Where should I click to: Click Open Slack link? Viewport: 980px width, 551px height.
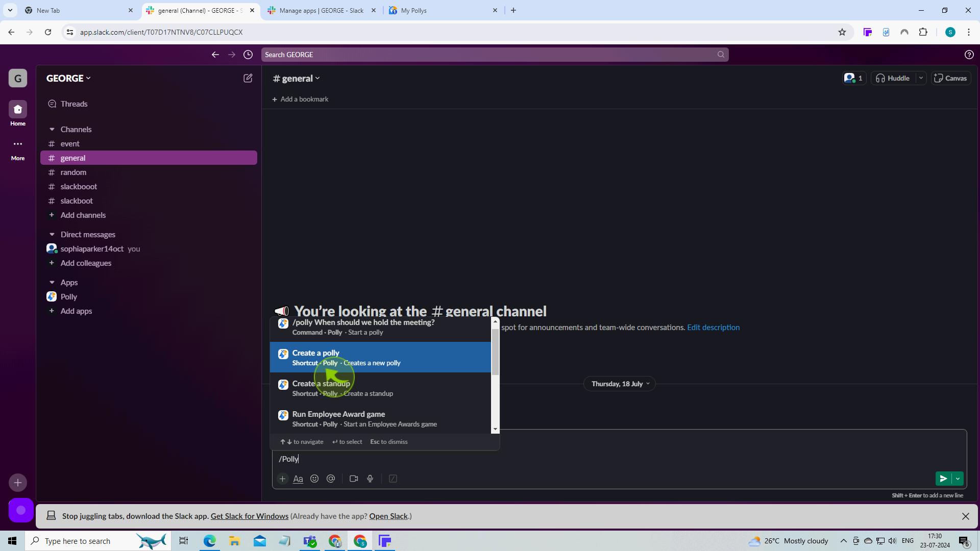tap(388, 516)
